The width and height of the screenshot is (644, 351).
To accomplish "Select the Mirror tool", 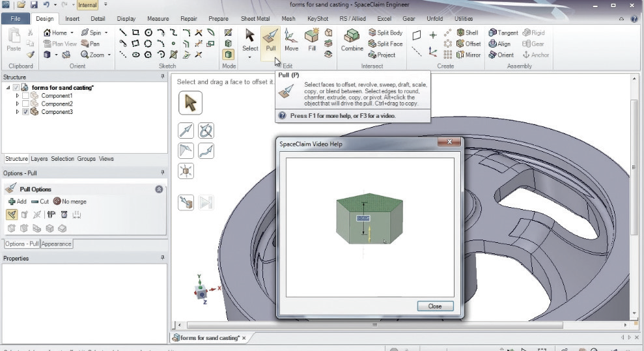I will point(468,55).
